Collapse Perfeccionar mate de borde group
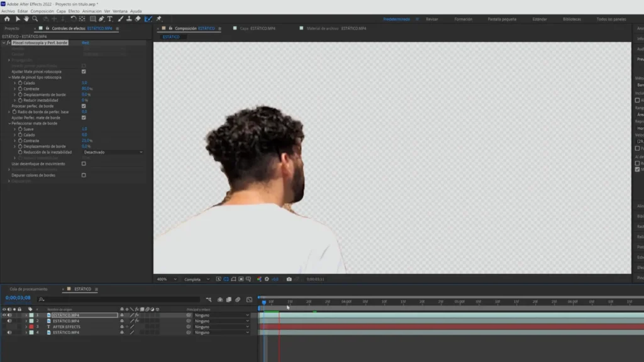The image size is (644, 362). (10, 123)
